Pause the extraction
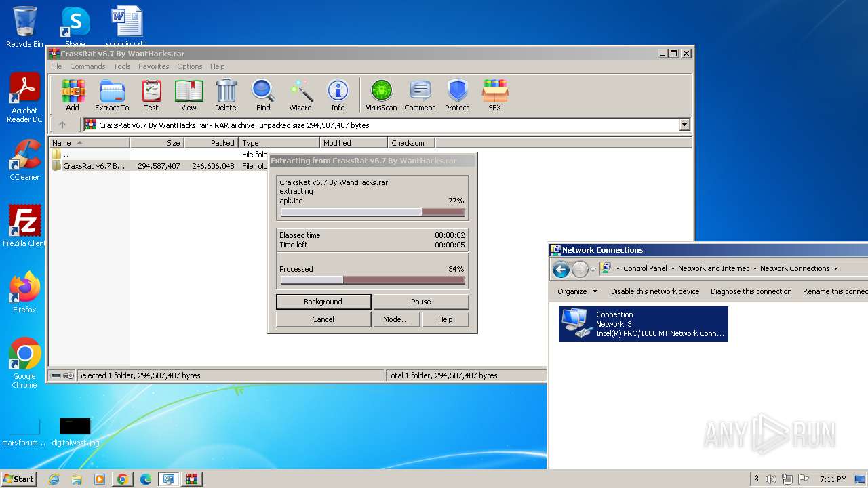This screenshot has width=868, height=488. 421,302
